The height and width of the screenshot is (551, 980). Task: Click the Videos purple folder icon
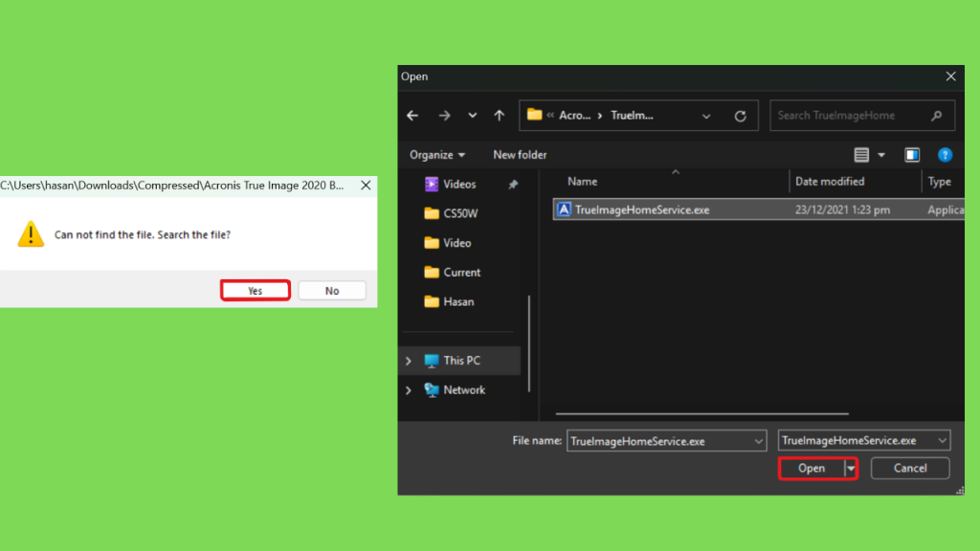click(x=432, y=184)
